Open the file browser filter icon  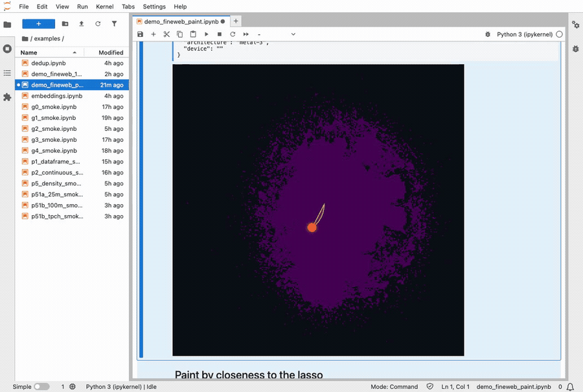114,24
